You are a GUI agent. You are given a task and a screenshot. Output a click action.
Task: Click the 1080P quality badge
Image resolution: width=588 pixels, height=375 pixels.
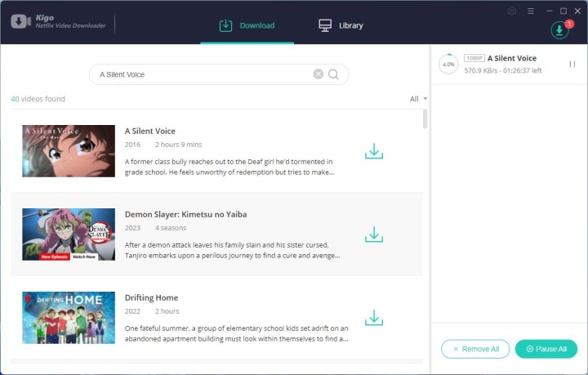pyautogui.click(x=474, y=58)
